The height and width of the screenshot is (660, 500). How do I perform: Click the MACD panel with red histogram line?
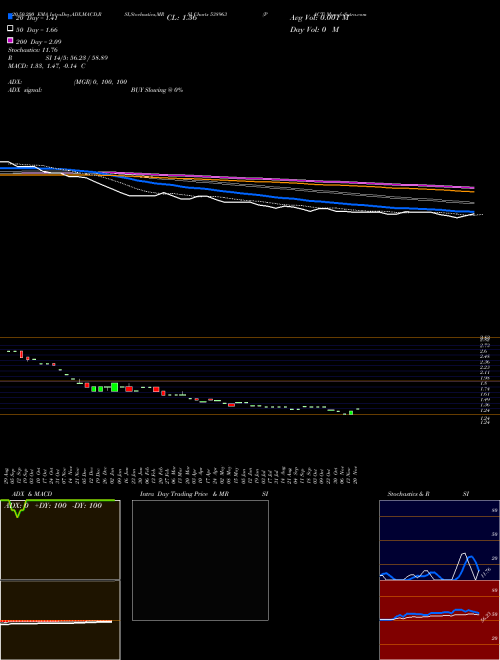click(x=60, y=620)
